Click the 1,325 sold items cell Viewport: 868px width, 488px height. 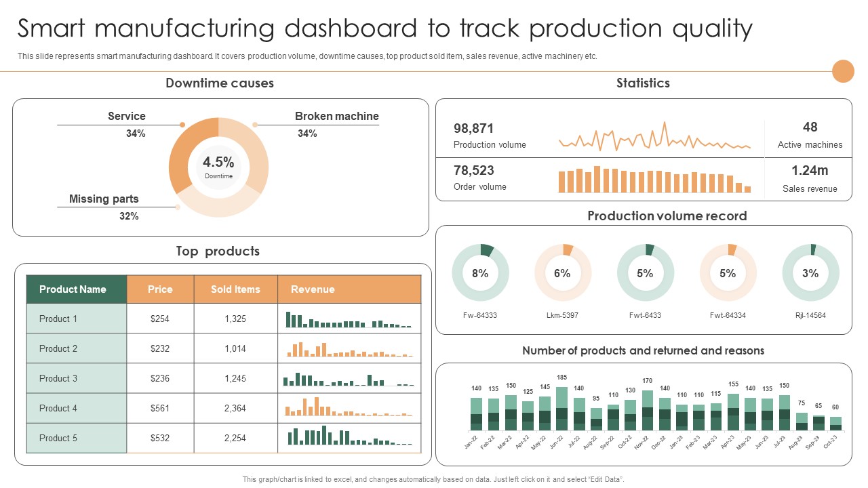(x=235, y=319)
